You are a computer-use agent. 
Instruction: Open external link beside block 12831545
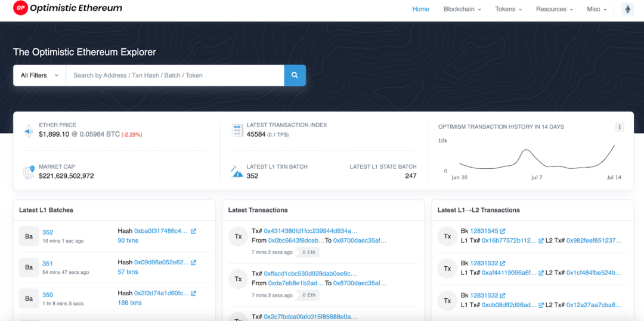[503, 231]
